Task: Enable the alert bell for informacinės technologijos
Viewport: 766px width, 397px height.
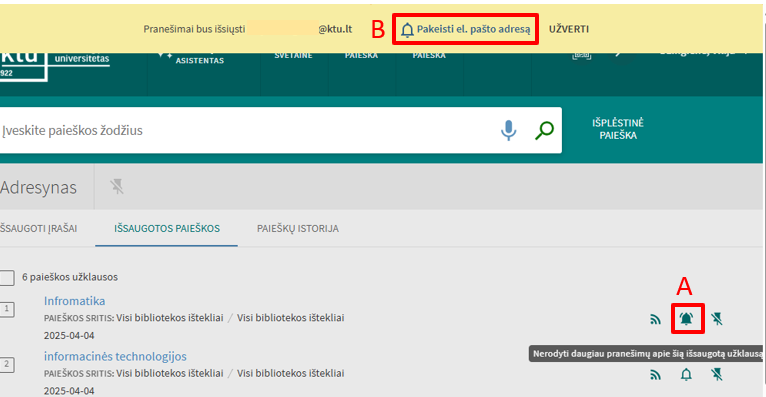Action: (x=686, y=375)
